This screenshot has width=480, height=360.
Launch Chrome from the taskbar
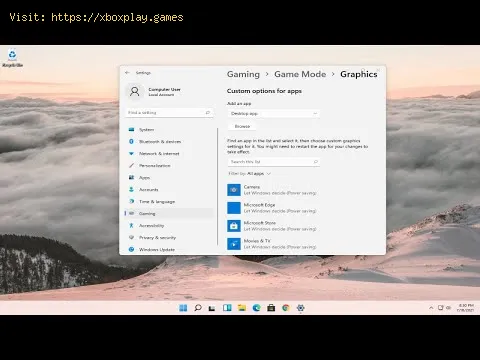(x=286, y=308)
